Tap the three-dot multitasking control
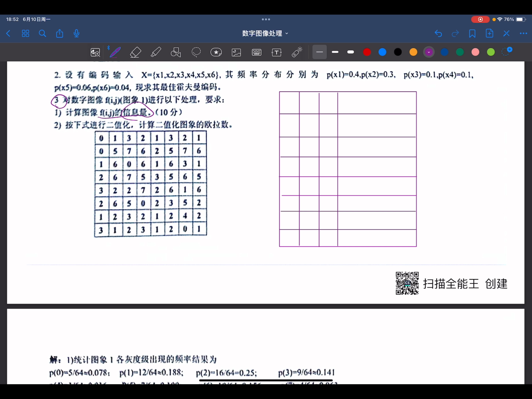 pos(266,19)
